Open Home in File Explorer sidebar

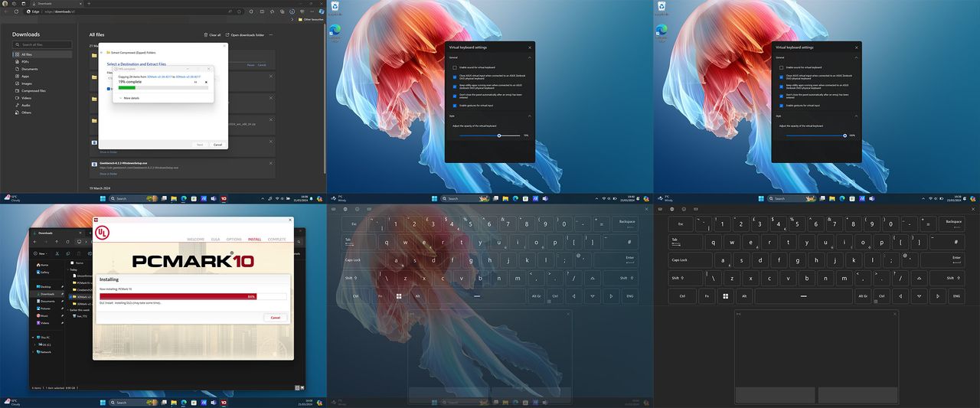point(44,265)
